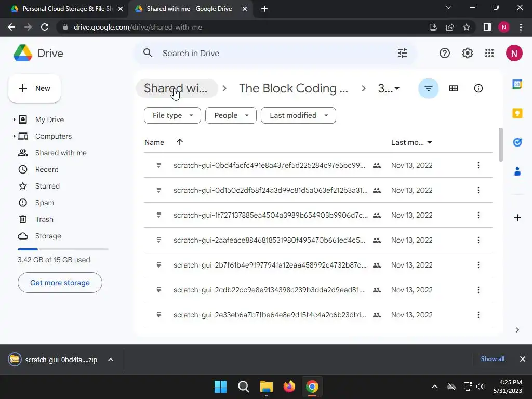The image size is (532, 399).
Task: Open Storage in the sidebar
Action: [48, 236]
